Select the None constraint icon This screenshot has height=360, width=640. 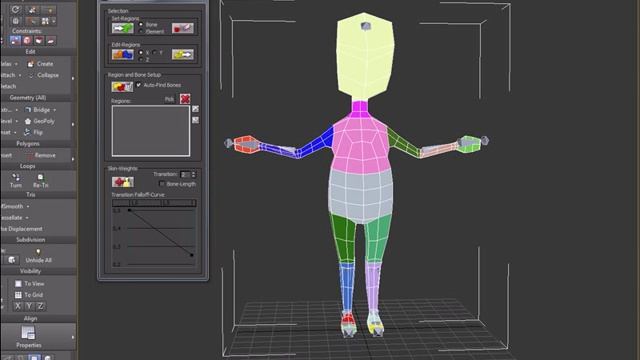15,40
